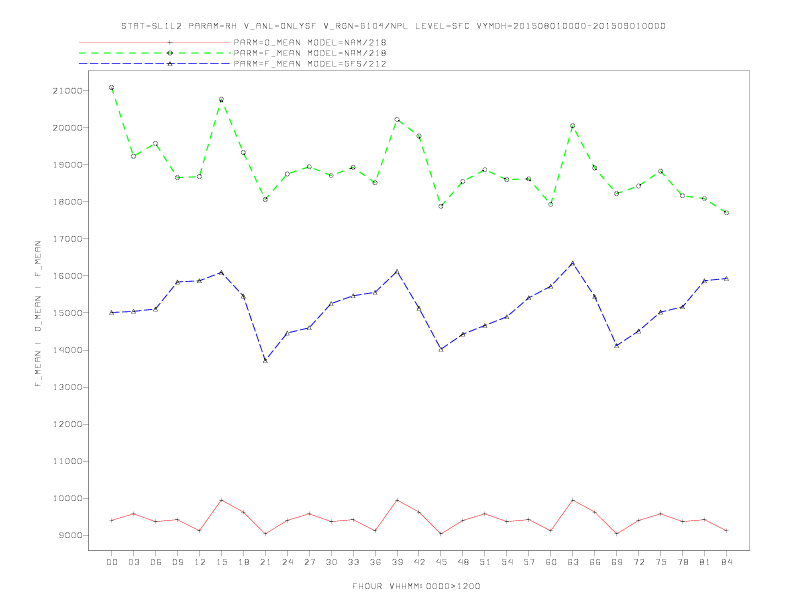Viewport: 792px width, 612px height.
Task: Click x-axis tick label 00
Action: (112, 562)
